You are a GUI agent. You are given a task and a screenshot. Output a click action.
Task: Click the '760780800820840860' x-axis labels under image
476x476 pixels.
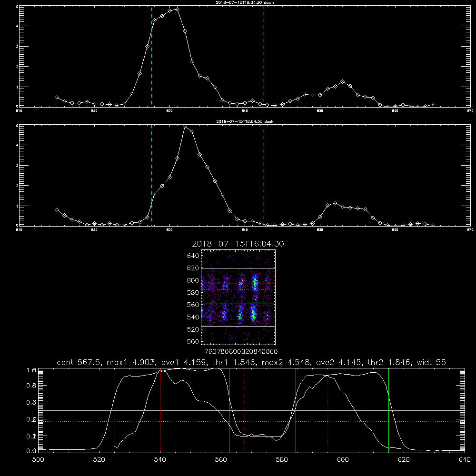coord(241,351)
